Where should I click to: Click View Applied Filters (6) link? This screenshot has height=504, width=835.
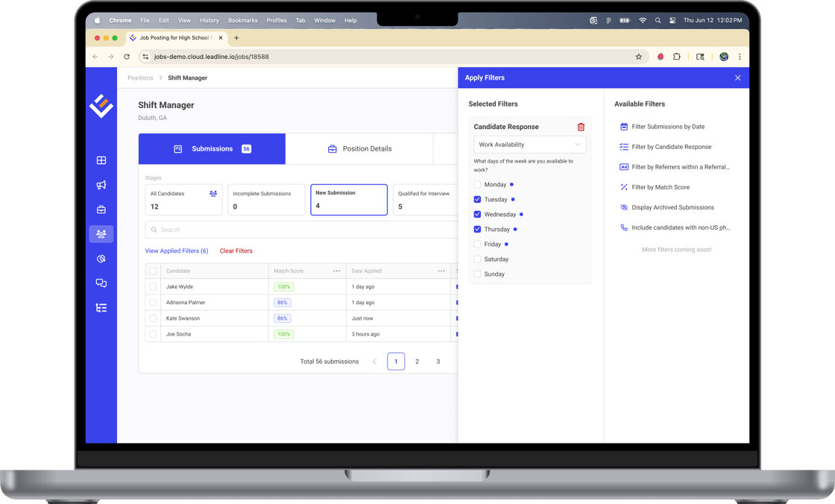[177, 251]
